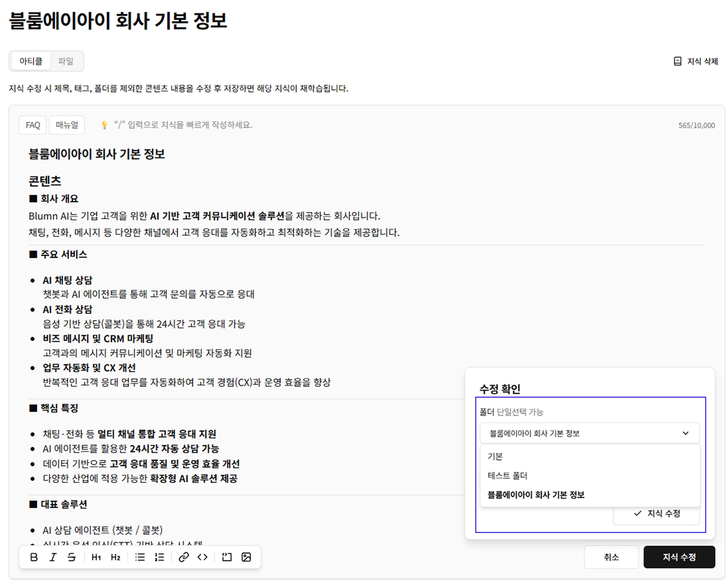The image size is (728, 585).
Task: Click the 콘텐츠 heading in the editor
Action: click(x=45, y=181)
